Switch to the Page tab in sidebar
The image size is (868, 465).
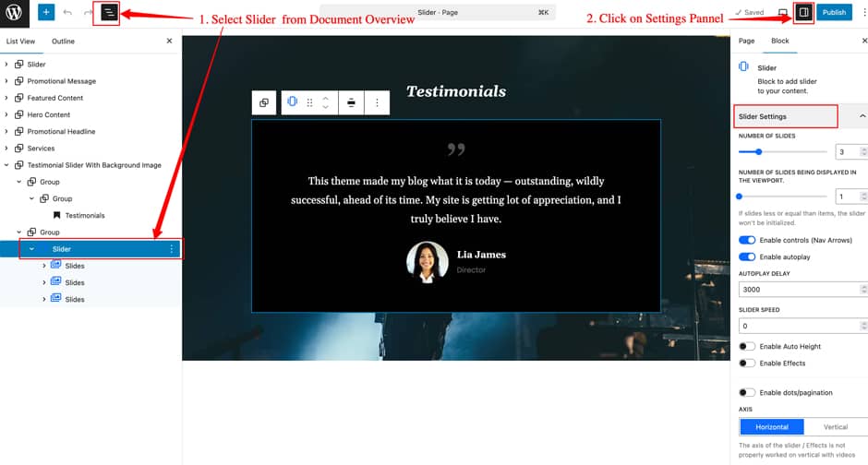click(x=746, y=42)
